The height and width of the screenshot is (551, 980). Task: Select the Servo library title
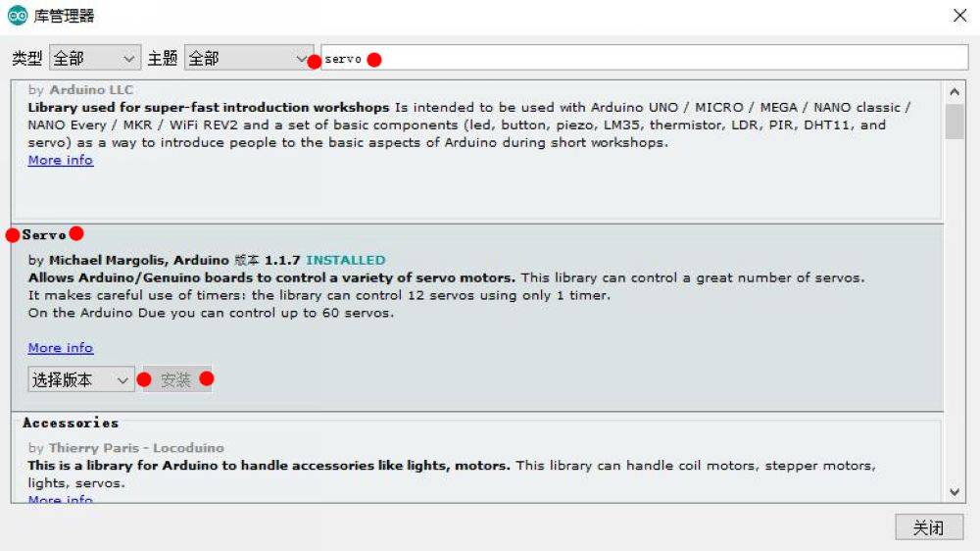(x=44, y=235)
